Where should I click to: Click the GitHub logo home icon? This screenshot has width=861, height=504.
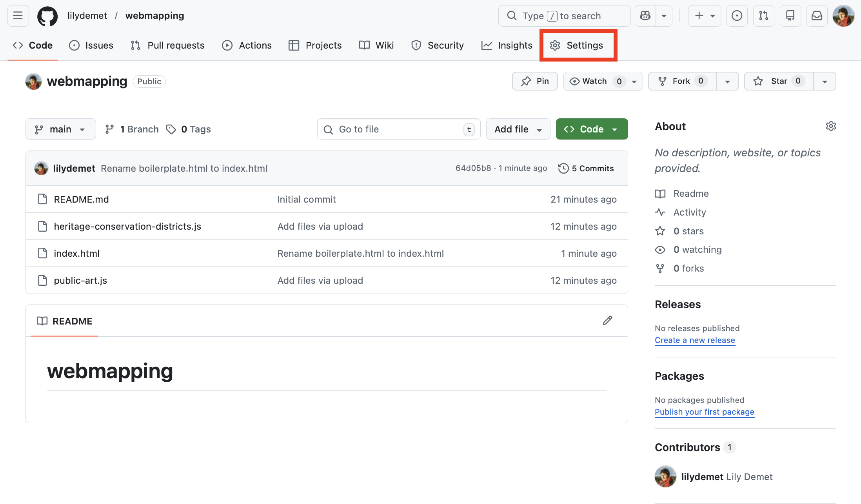point(47,16)
